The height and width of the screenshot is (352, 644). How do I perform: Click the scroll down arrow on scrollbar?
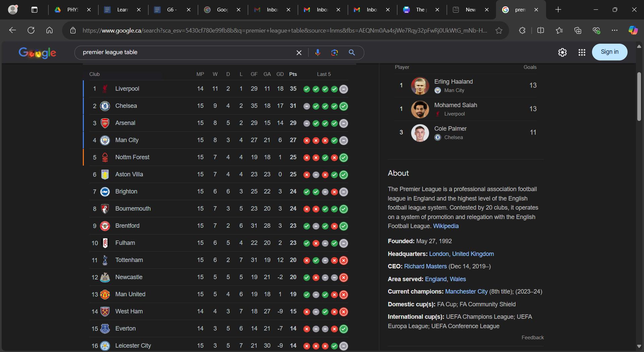[x=639, y=346]
